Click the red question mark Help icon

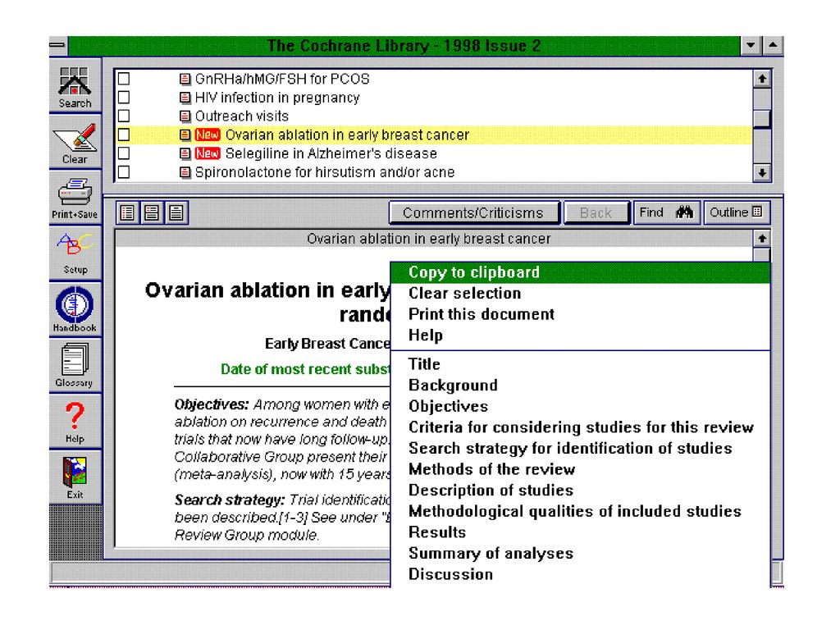pos(75,421)
